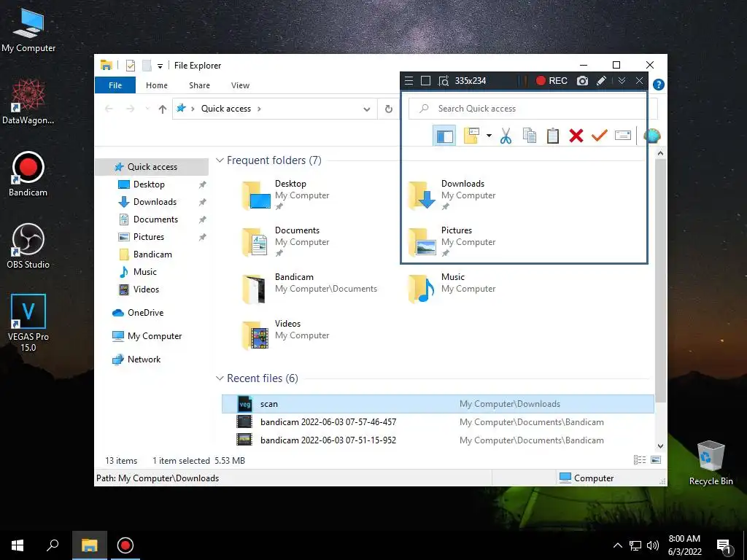The height and width of the screenshot is (560, 747).
Task: Select the Documents frequent folder tile
Action: (286, 241)
